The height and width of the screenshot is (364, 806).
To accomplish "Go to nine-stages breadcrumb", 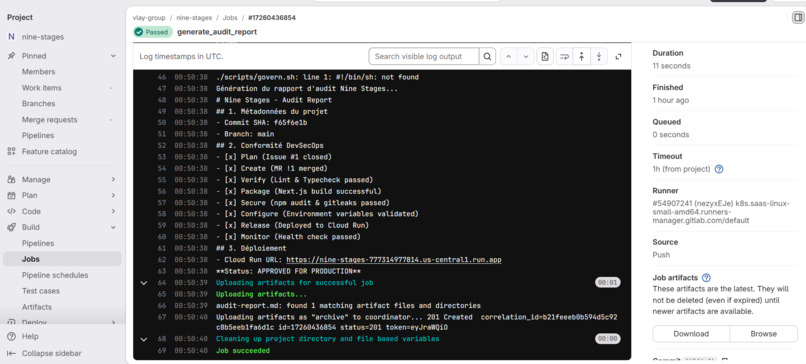I will pyautogui.click(x=194, y=17).
